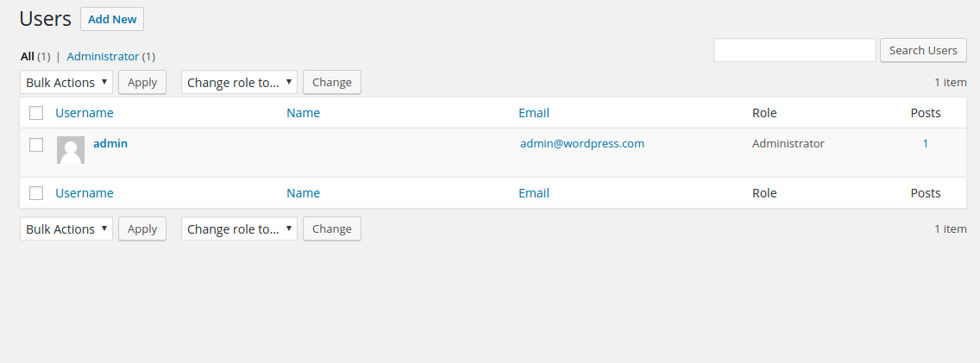Sort by Email column header
The image size is (980, 363).
click(534, 113)
